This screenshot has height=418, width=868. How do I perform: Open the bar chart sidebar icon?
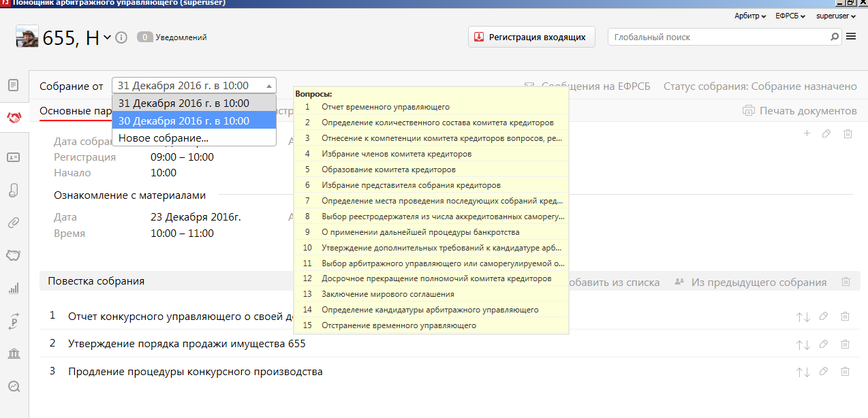pos(14,288)
